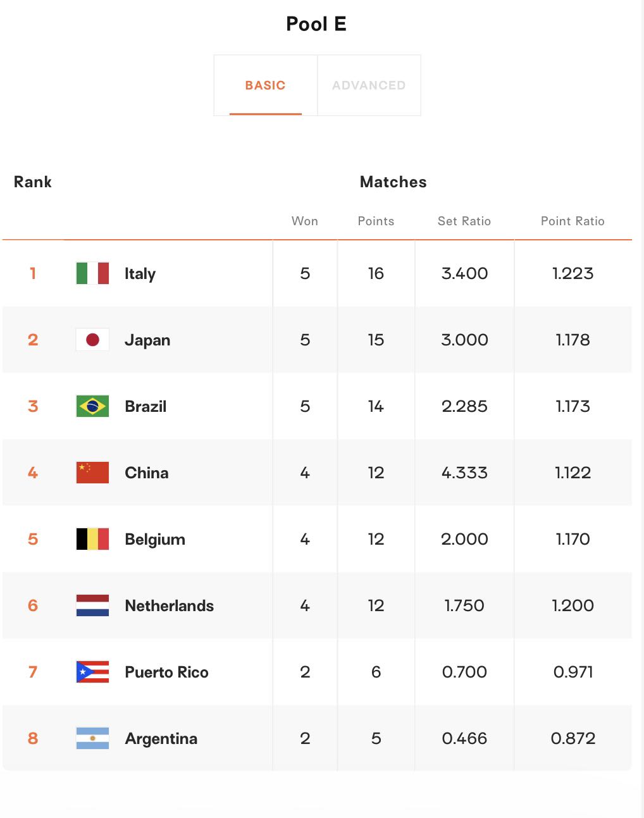
Task: Switch to the Advanced tab
Action: (369, 85)
